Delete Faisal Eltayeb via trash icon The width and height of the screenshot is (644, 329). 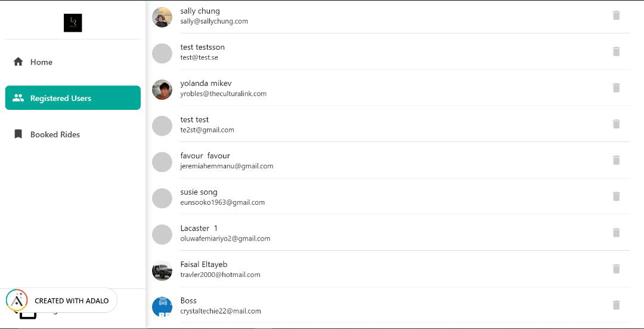point(617,269)
